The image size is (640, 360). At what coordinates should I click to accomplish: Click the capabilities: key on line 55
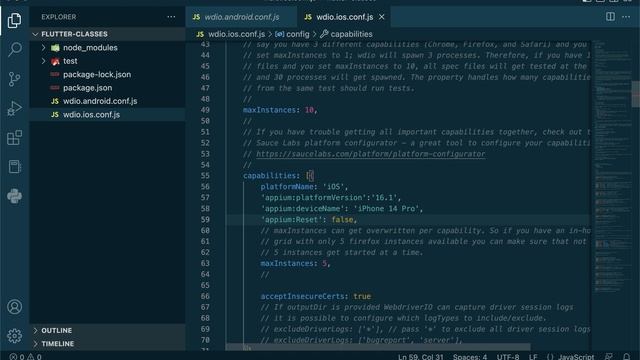pos(271,176)
